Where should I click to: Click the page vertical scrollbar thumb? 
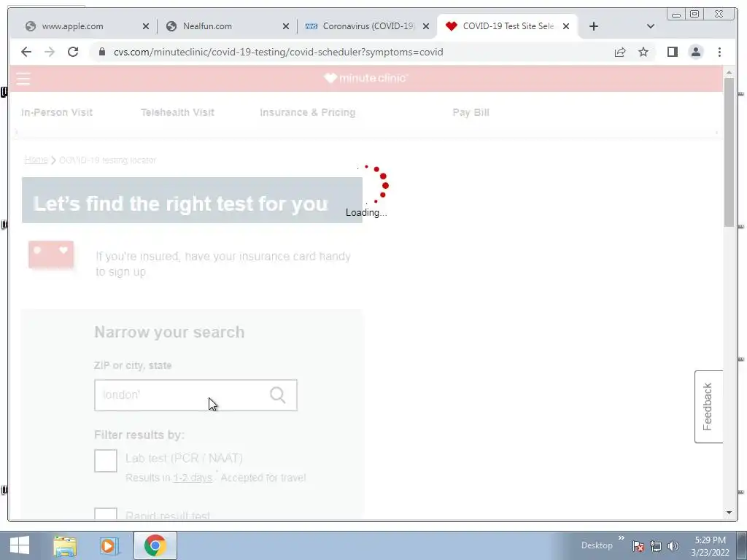[729, 152]
